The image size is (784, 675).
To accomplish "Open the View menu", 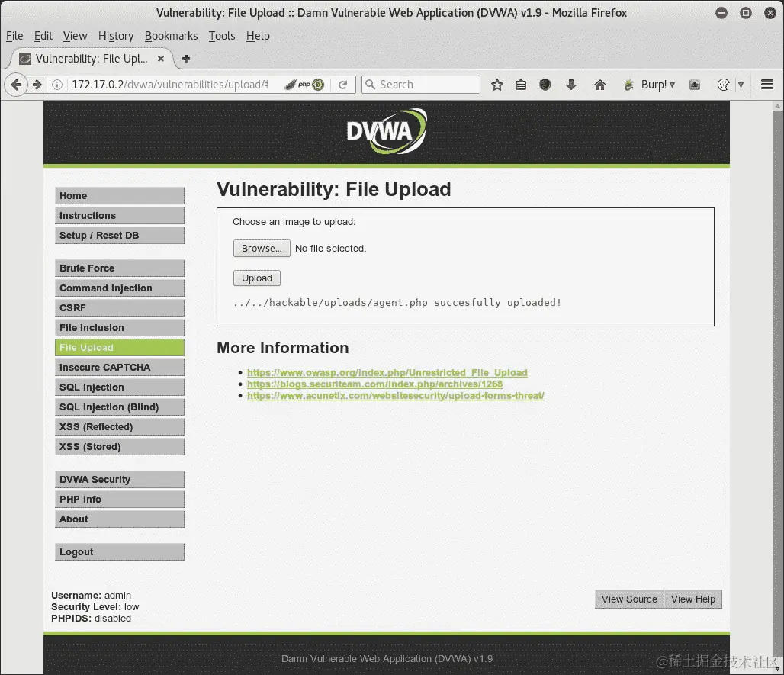I will tap(75, 36).
